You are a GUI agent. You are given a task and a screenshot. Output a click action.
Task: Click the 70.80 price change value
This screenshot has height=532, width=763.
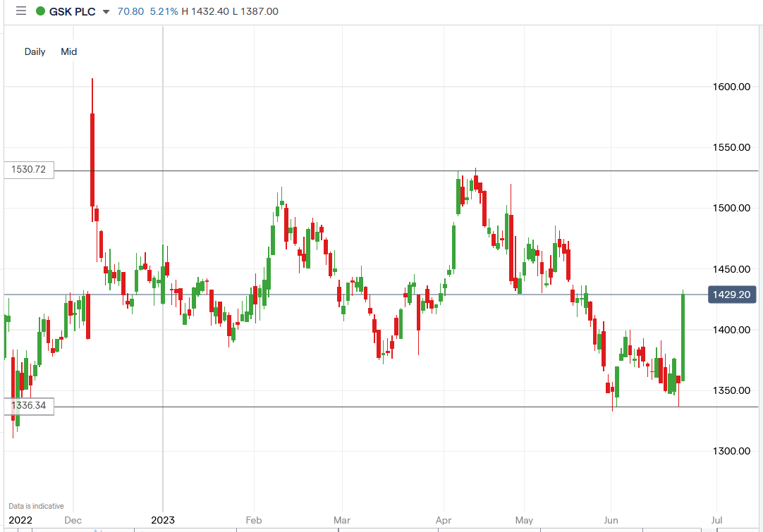coord(131,11)
